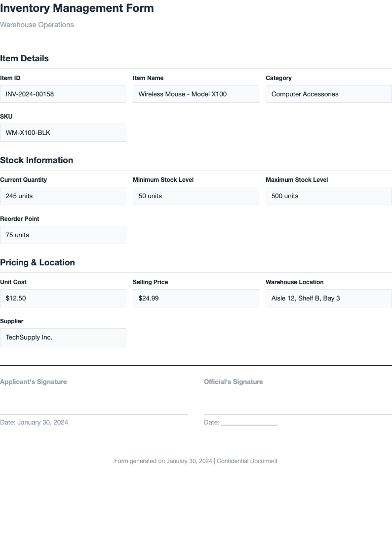Click the Inventory Management Form title
This screenshot has height=555, width=392.
coord(77,8)
